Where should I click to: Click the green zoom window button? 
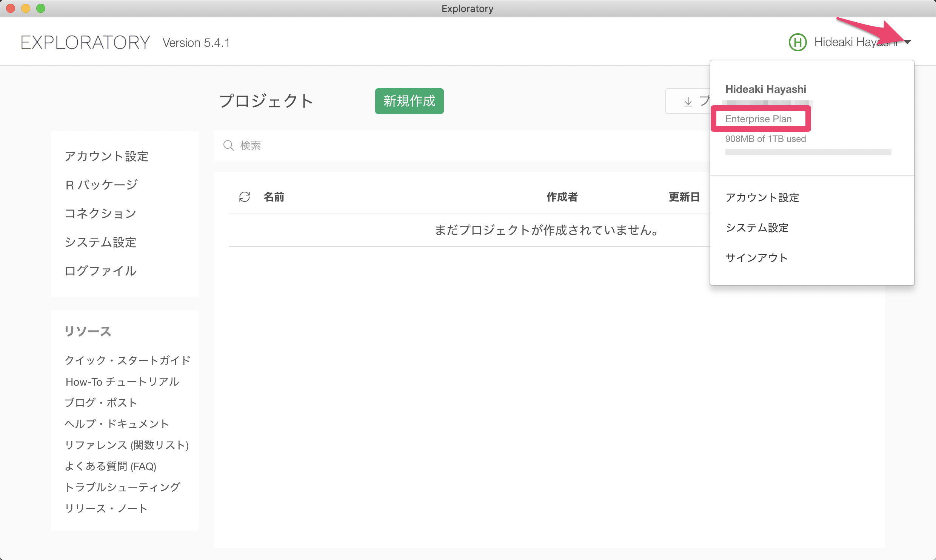[41, 8]
